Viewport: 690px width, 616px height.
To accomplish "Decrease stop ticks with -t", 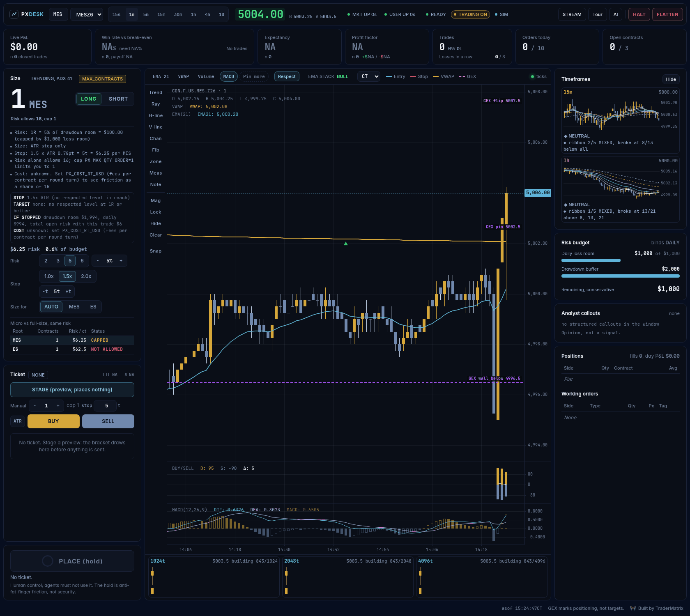I will (45, 292).
